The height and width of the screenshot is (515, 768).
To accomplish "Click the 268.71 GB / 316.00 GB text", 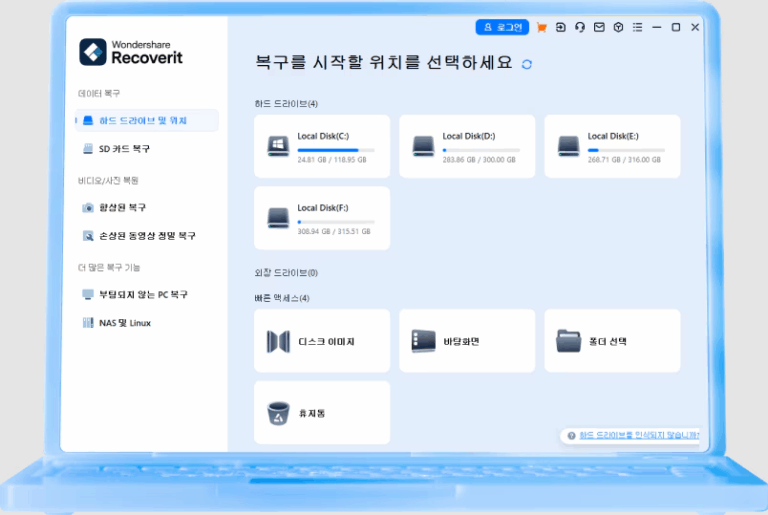I will 624,160.
